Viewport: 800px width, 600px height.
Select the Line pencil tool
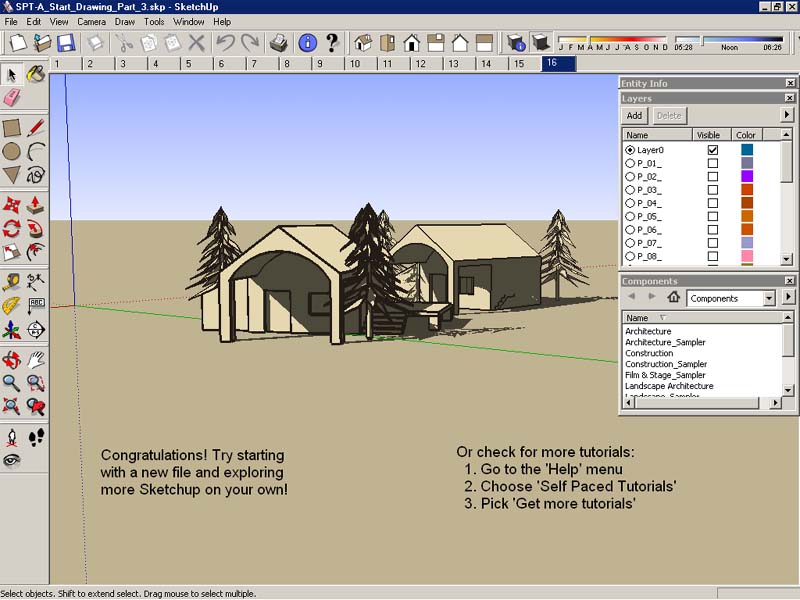click(x=35, y=128)
